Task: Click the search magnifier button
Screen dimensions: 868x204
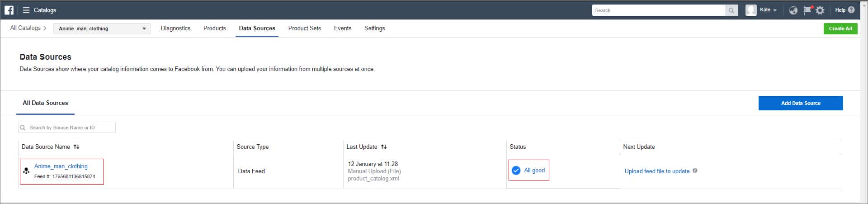Action: [731, 10]
